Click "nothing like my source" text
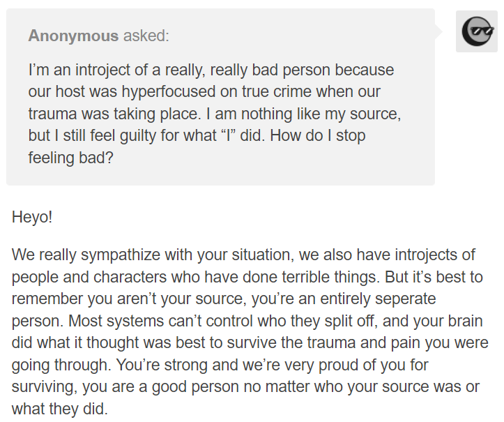Viewport: 504px width, 422px height. tap(319, 114)
